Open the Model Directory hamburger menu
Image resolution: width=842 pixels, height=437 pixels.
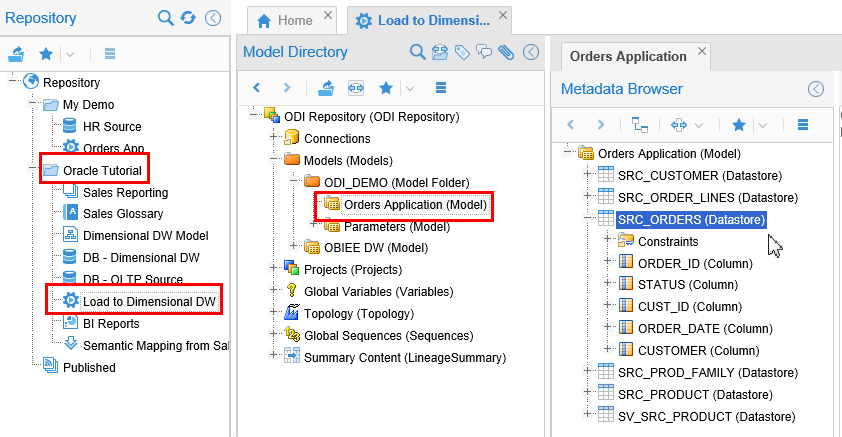(x=441, y=88)
